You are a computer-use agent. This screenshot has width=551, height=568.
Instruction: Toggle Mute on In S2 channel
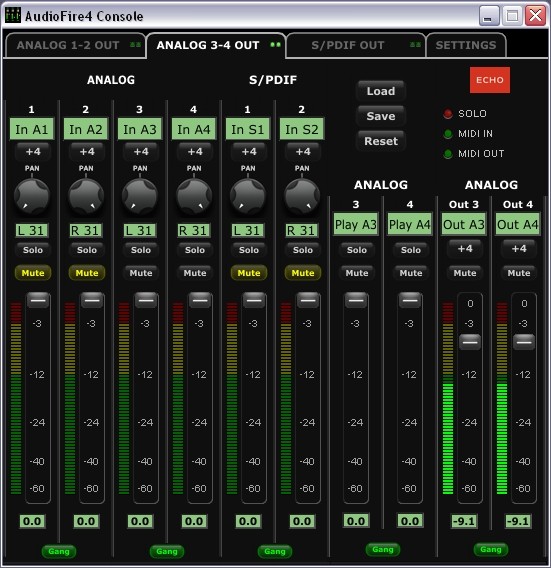click(x=302, y=273)
